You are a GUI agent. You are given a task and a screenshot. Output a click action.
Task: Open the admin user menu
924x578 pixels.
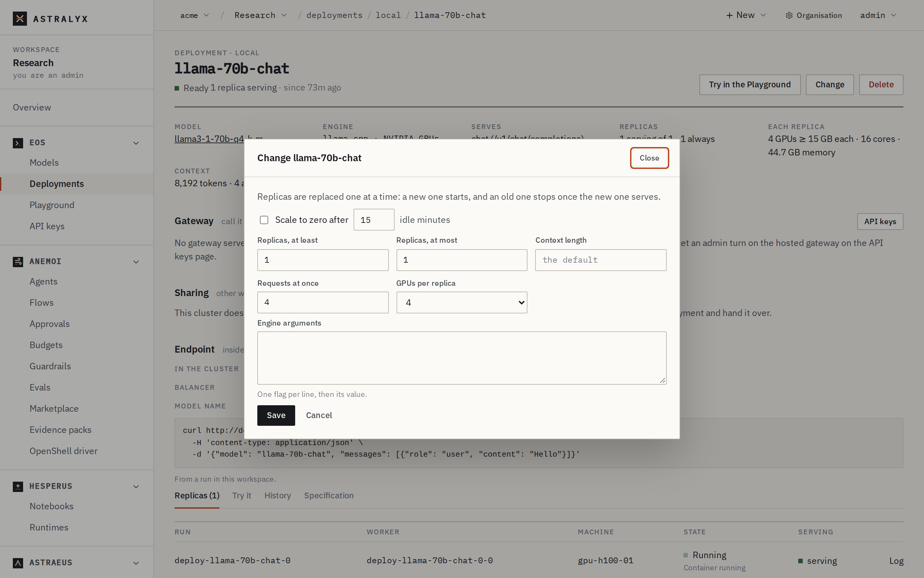878,15
